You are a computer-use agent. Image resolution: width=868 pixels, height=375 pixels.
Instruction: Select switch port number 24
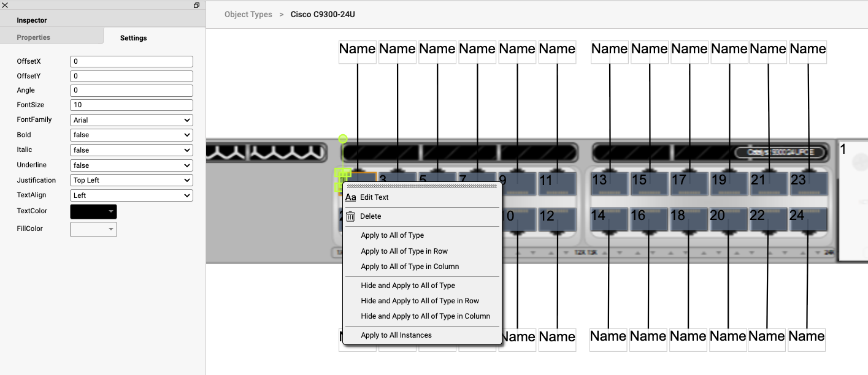(x=807, y=218)
